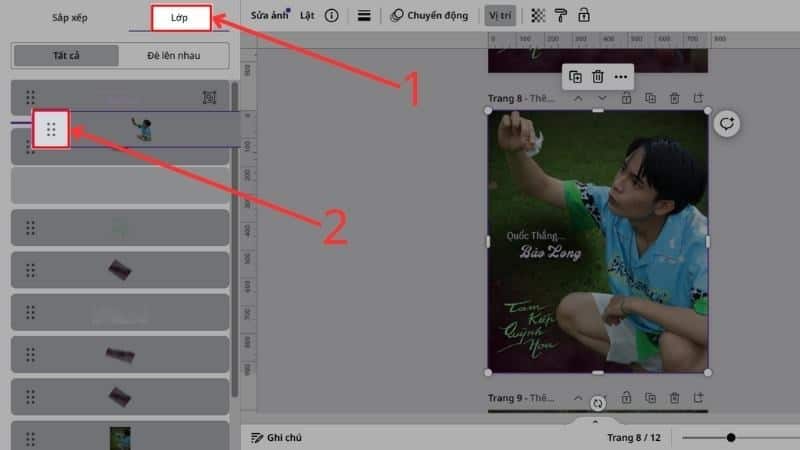The image size is (800, 450).
Task: Click the zoom slider handle
Action: pyautogui.click(x=731, y=437)
